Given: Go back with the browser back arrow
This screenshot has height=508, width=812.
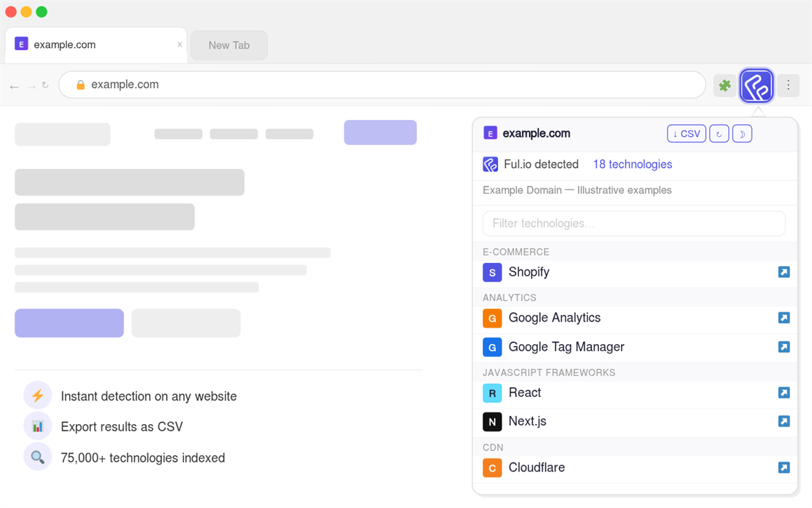Looking at the screenshot, I should (14, 86).
